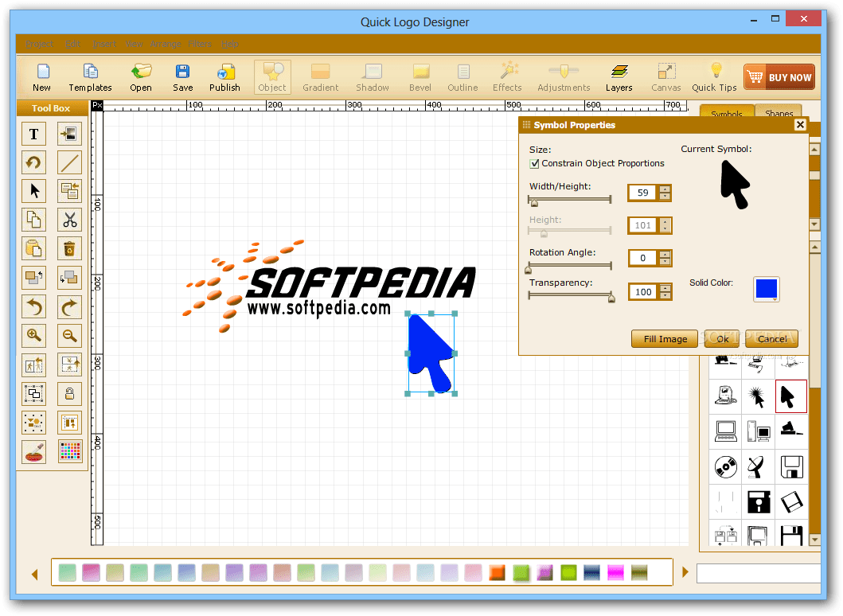
Task: Select the arrow Pointer tool
Action: [x=34, y=191]
